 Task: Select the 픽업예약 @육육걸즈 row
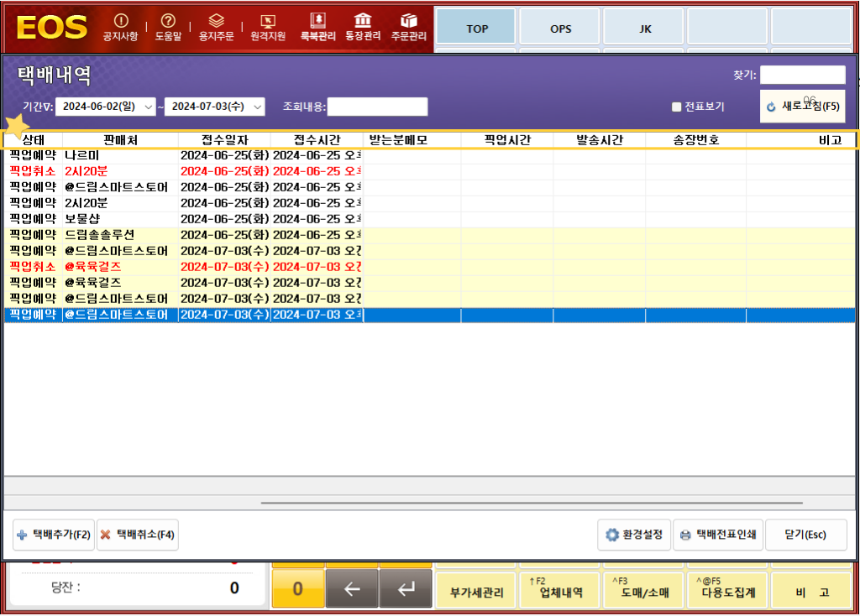pos(429,283)
